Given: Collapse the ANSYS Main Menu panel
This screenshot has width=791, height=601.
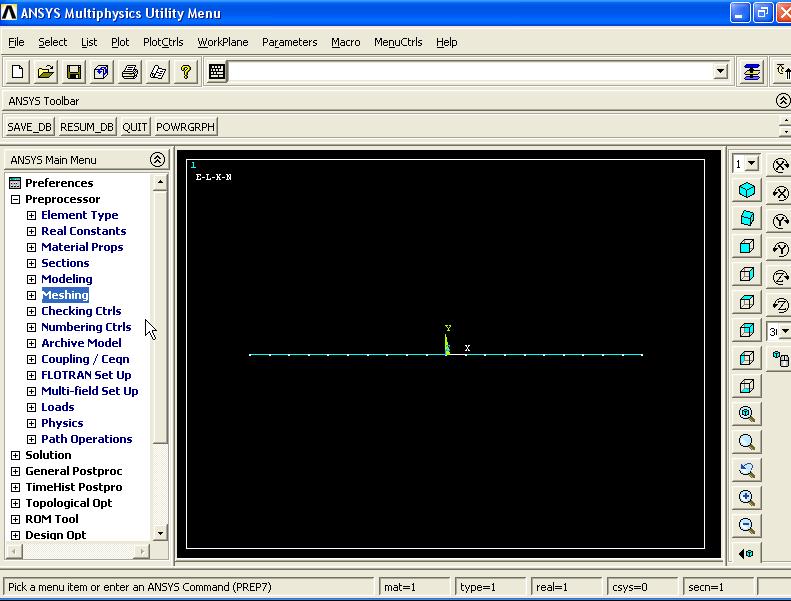Looking at the screenshot, I should click(157, 160).
